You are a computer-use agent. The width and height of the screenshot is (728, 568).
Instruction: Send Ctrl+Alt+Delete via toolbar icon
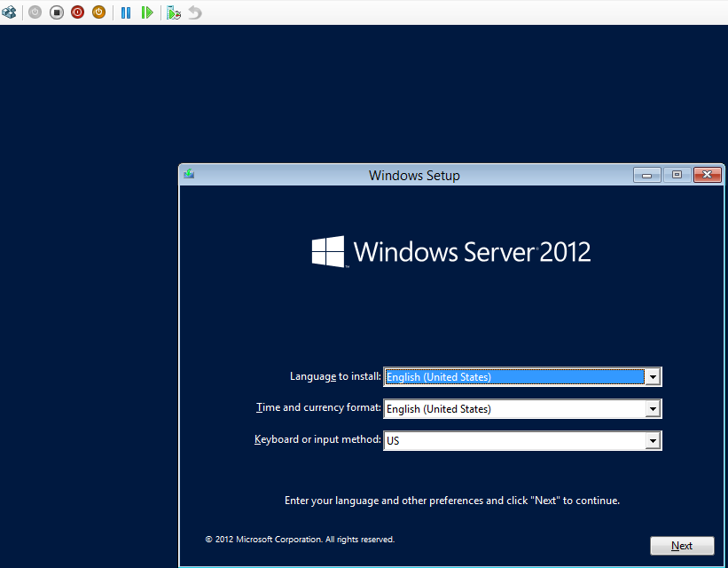(9, 12)
